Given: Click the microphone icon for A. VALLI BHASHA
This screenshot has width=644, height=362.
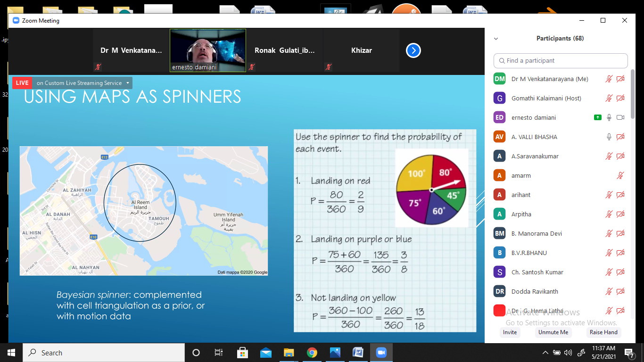Looking at the screenshot, I should point(609,137).
